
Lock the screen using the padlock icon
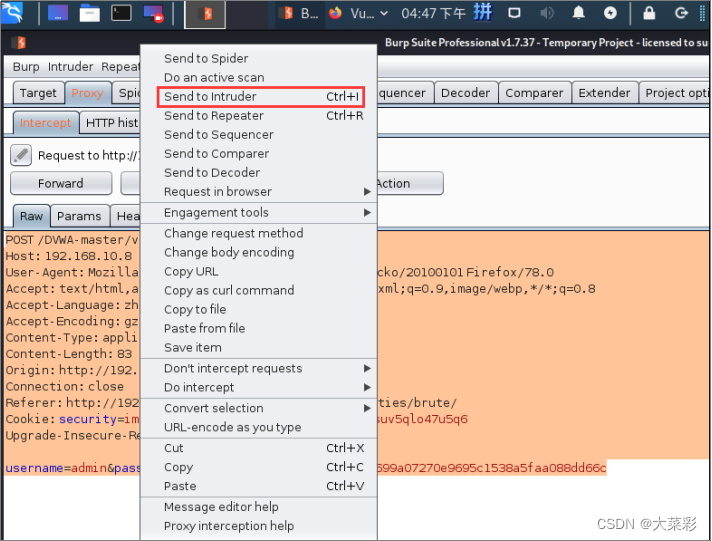649,13
